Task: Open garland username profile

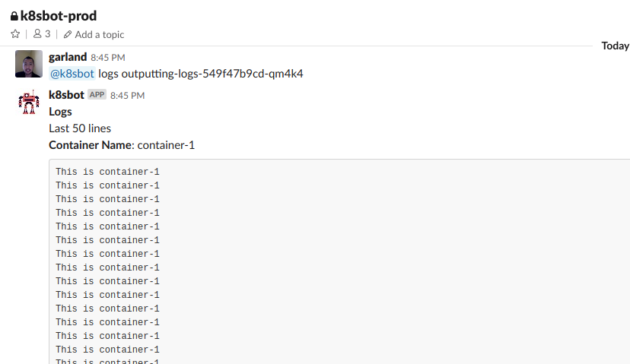Action: (x=68, y=57)
